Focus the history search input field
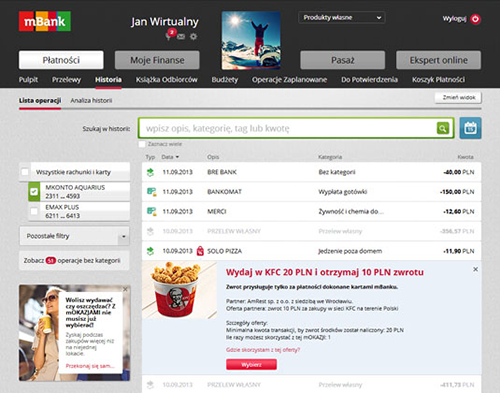 [x=287, y=128]
